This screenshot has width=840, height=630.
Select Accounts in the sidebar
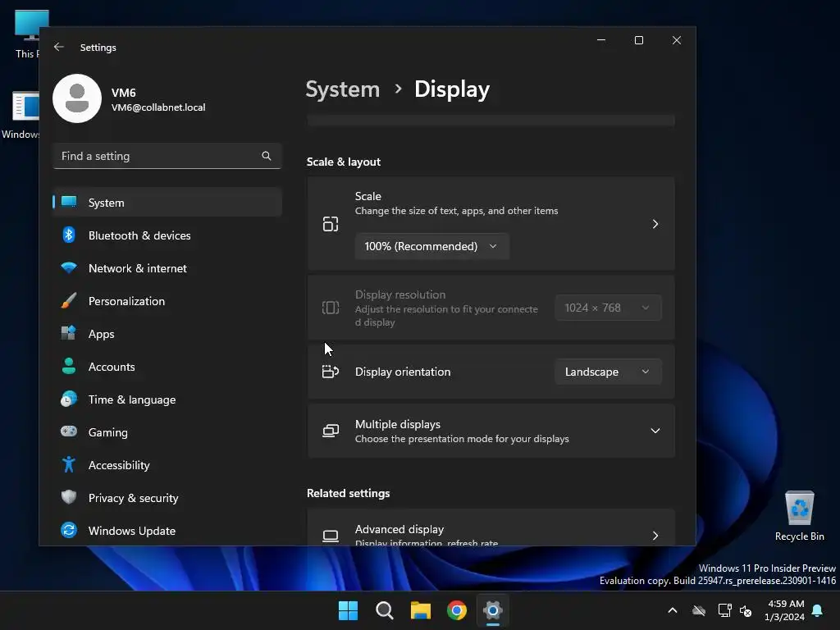(167, 366)
